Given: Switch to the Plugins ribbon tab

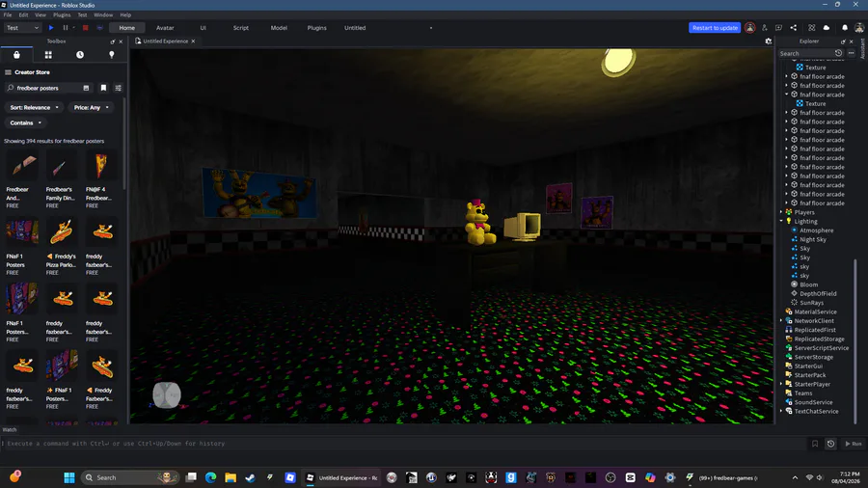Looking at the screenshot, I should pos(316,28).
